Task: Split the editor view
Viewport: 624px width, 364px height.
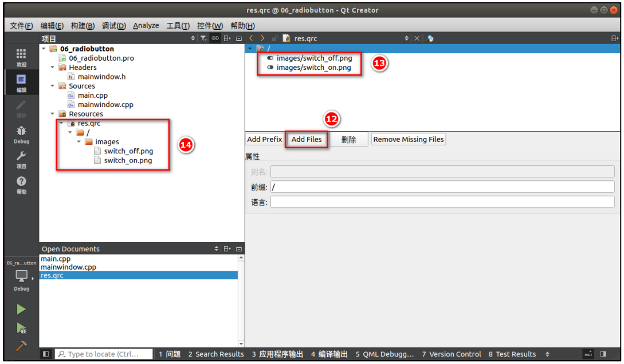Action: [x=614, y=38]
